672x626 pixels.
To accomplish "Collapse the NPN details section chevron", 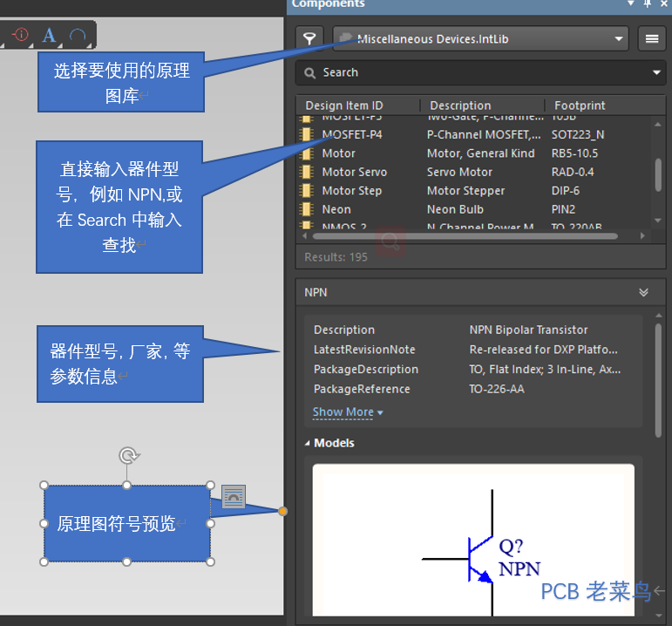I will [643, 293].
